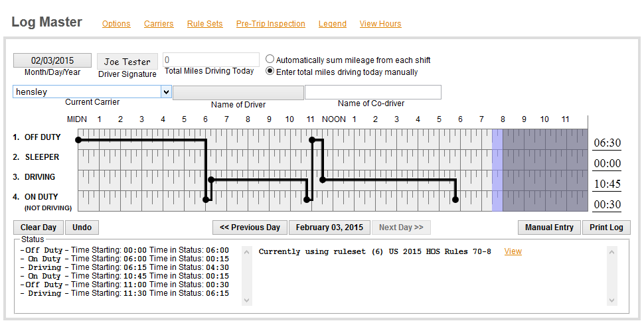Viewport: 644px width, 325px height.
Task: Click the Currently using ruleset text
Action: pos(374,251)
